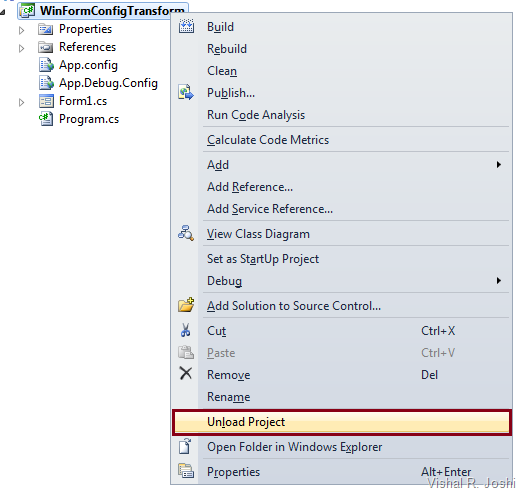Viewport: 522px width, 492px height.
Task: Choose Add Service Reference... menu item
Action: [x=342, y=209]
